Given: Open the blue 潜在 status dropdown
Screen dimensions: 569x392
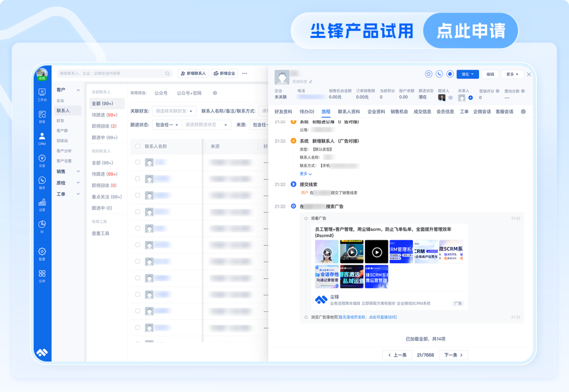Looking at the screenshot, I should [x=467, y=74].
